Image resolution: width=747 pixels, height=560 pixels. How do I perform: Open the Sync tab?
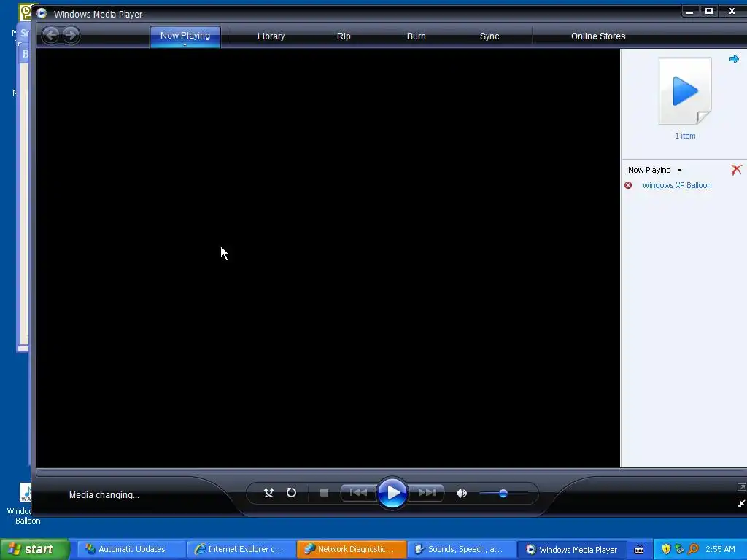pyautogui.click(x=489, y=36)
